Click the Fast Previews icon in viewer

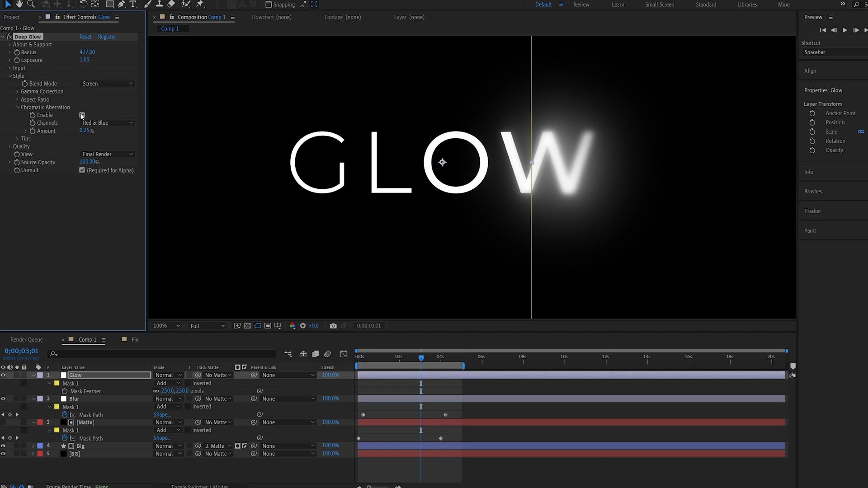pyautogui.click(x=237, y=326)
